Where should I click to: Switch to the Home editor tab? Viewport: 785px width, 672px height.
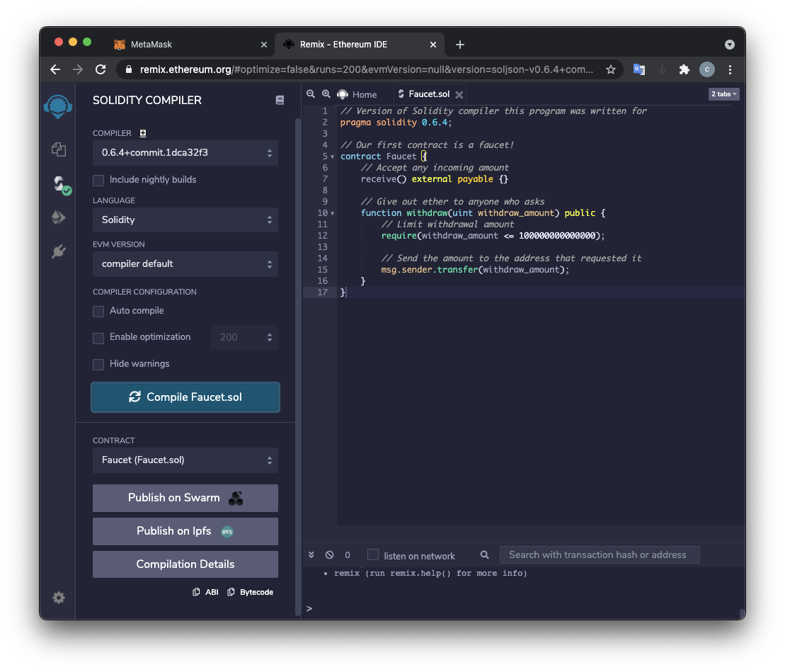tap(357, 94)
